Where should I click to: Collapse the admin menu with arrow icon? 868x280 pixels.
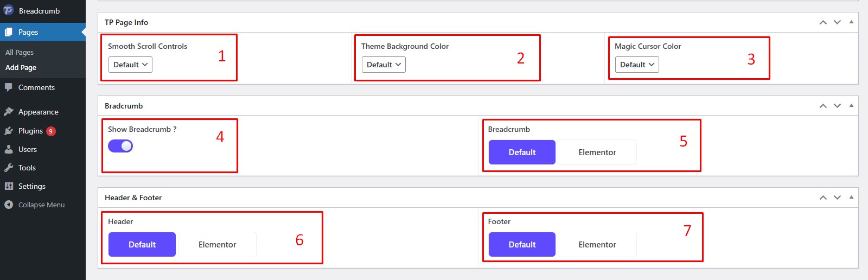[9, 205]
